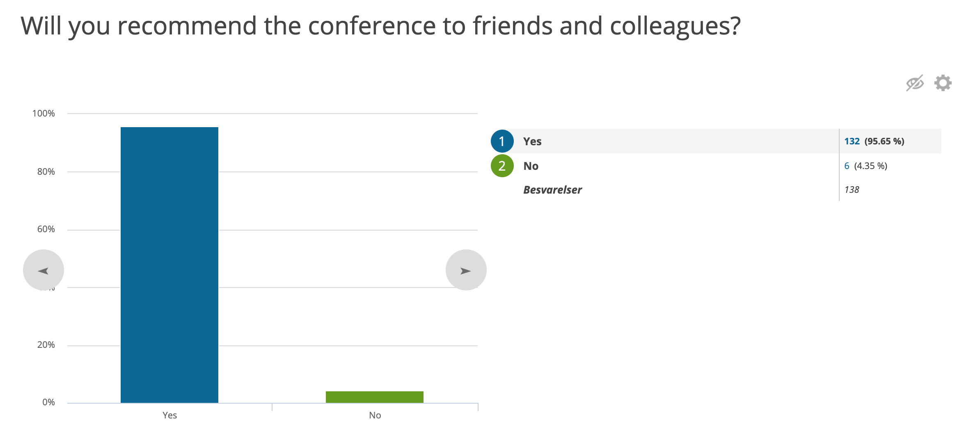Select the Yes row in results table
The image size is (980, 434).
pyautogui.click(x=716, y=141)
